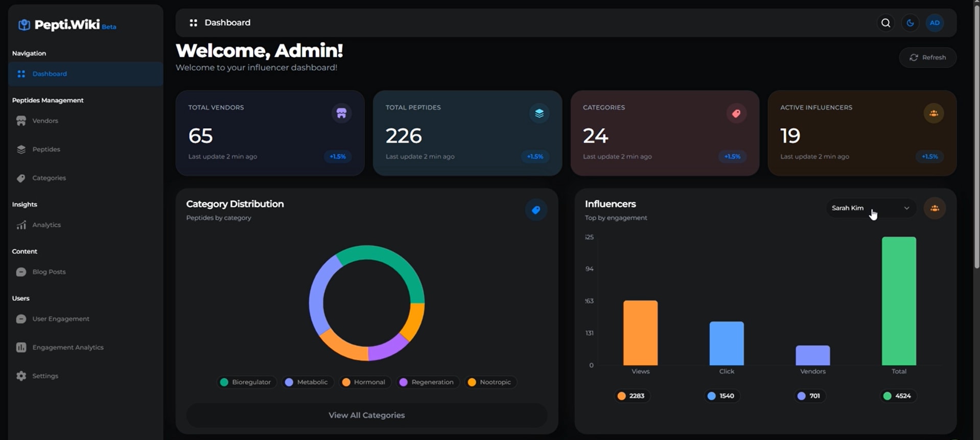Open search via the magnifier icon
The height and width of the screenshot is (440, 980).
885,23
